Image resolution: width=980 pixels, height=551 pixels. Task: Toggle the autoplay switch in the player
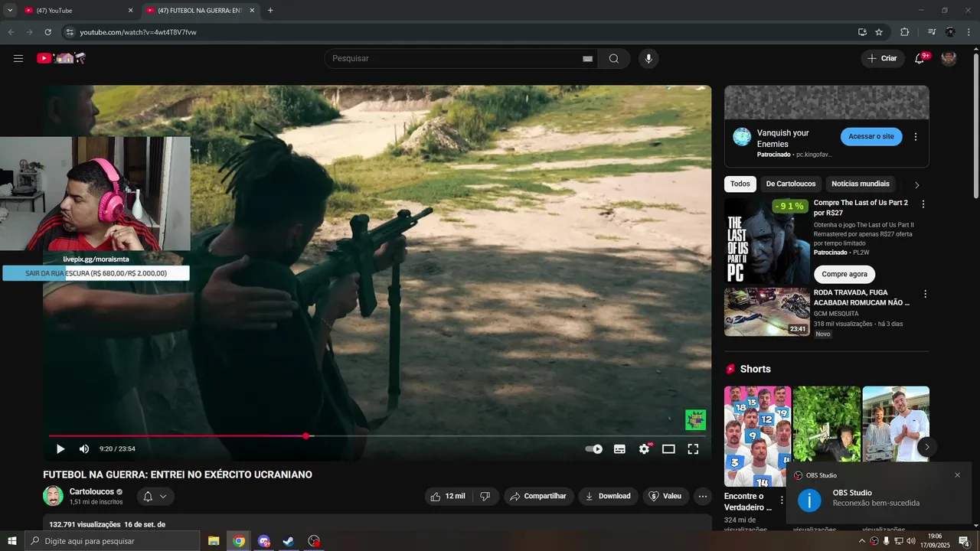coord(594,449)
